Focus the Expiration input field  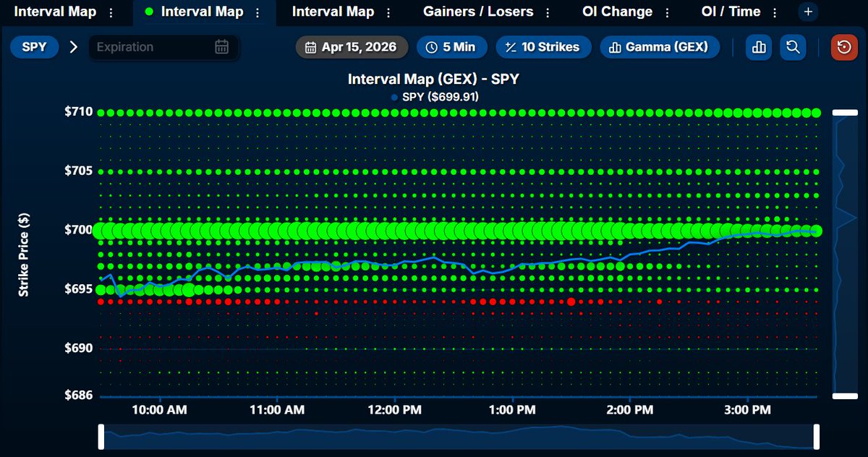point(163,47)
